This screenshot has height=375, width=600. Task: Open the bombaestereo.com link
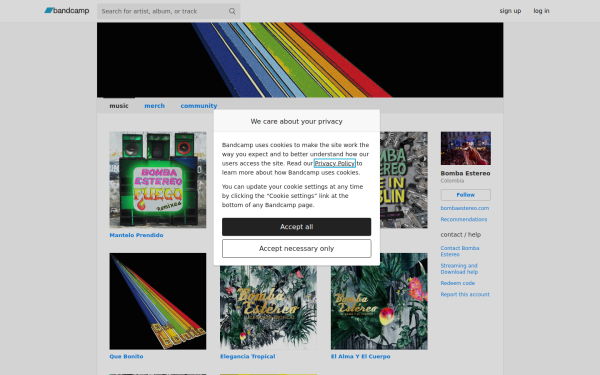click(465, 208)
